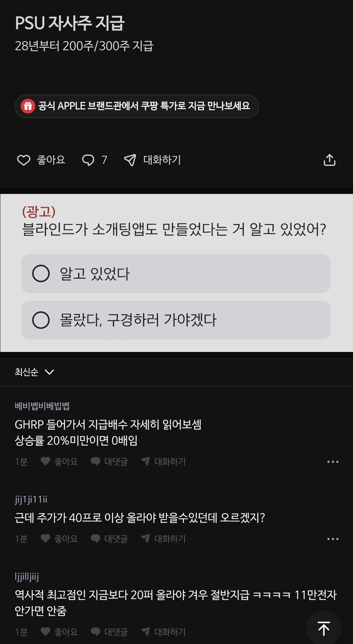The height and width of the screenshot is (644, 353).
Task: Open the more options on the jij1ji11ii comment
Action: (333, 539)
